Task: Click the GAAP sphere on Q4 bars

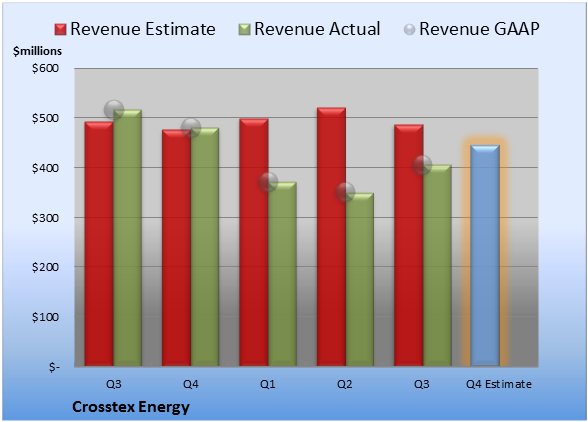Action: (191, 128)
